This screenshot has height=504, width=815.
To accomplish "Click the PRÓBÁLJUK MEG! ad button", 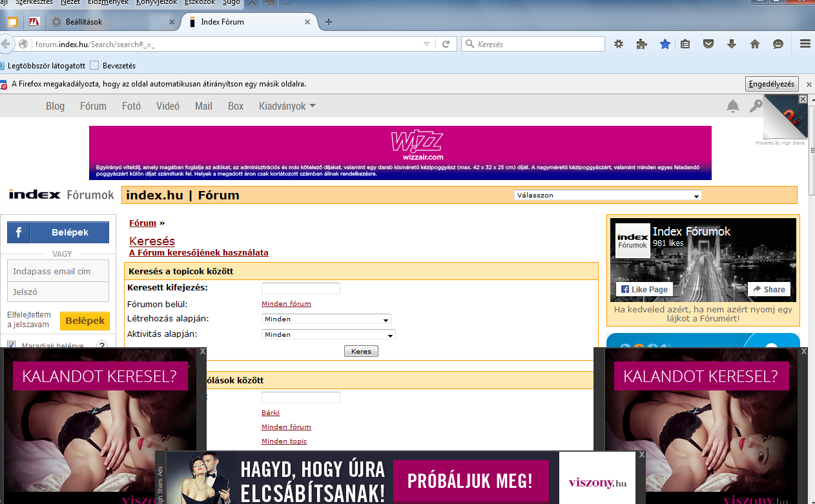I will [470, 481].
